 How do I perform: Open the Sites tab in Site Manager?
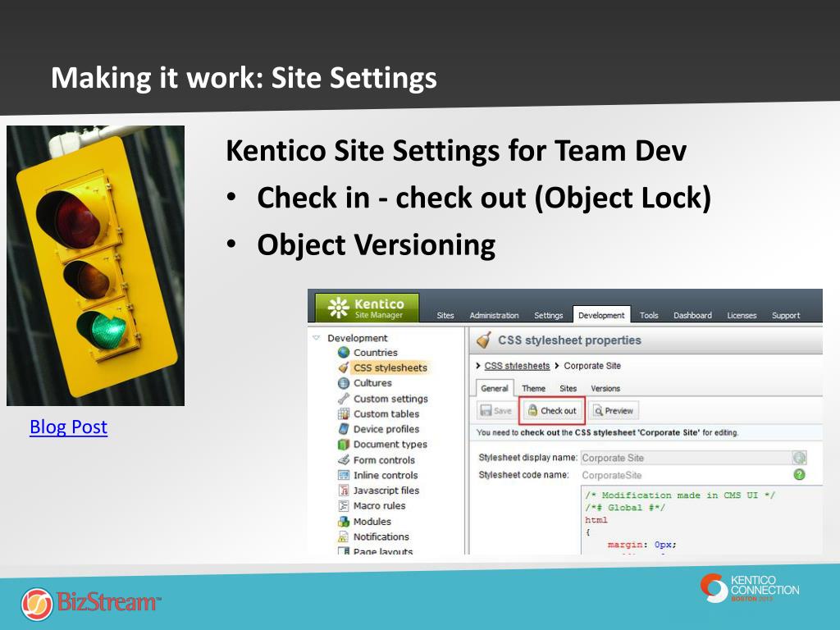point(445,316)
